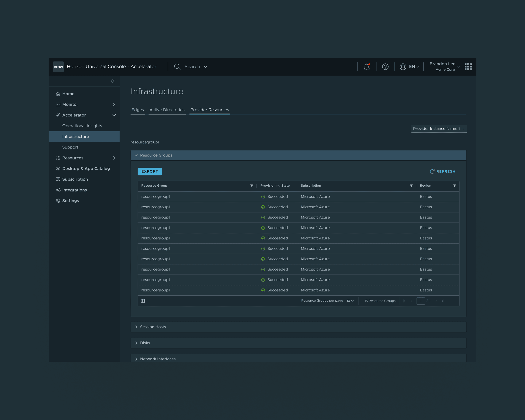Click the VMware logo in the top bar
The image size is (525, 420).
click(58, 66)
